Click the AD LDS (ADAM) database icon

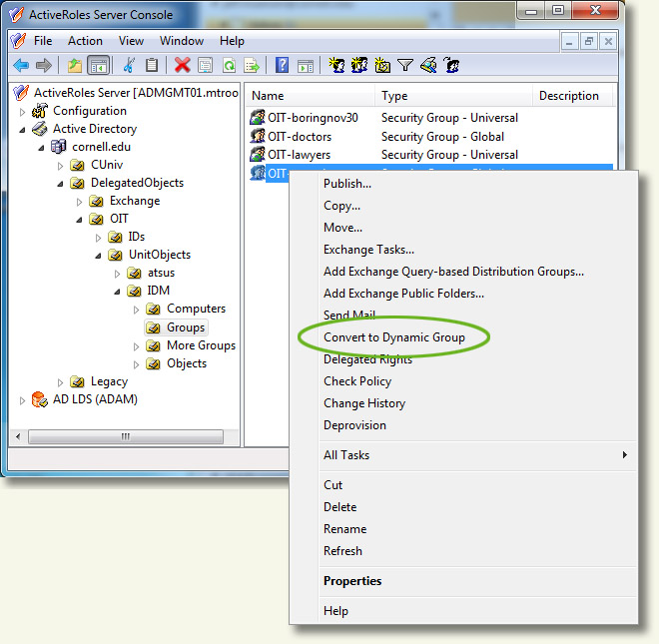(40, 399)
